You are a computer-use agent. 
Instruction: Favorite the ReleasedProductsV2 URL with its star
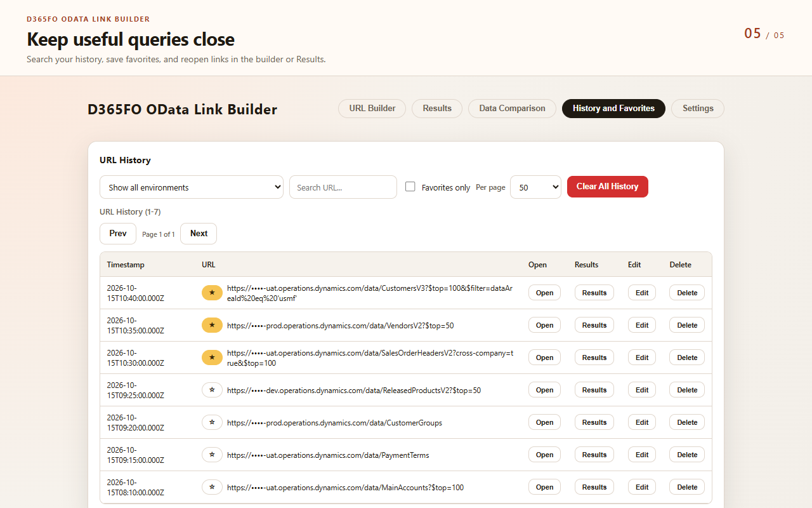[212, 390]
